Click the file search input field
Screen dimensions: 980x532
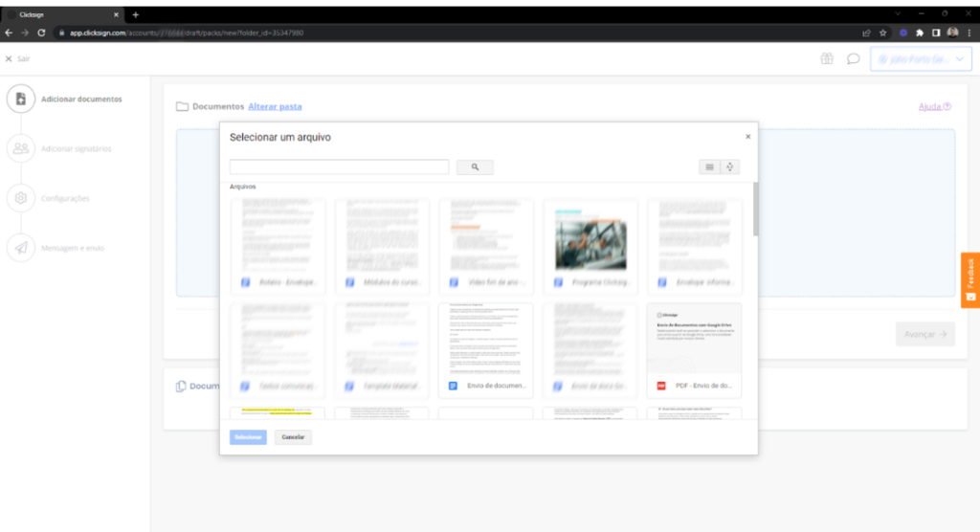pos(339,166)
